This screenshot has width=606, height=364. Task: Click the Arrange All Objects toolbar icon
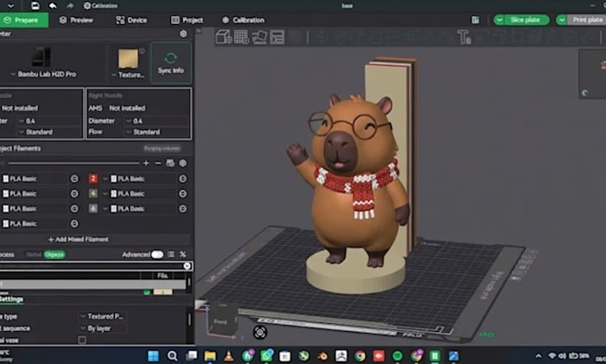coord(277,37)
